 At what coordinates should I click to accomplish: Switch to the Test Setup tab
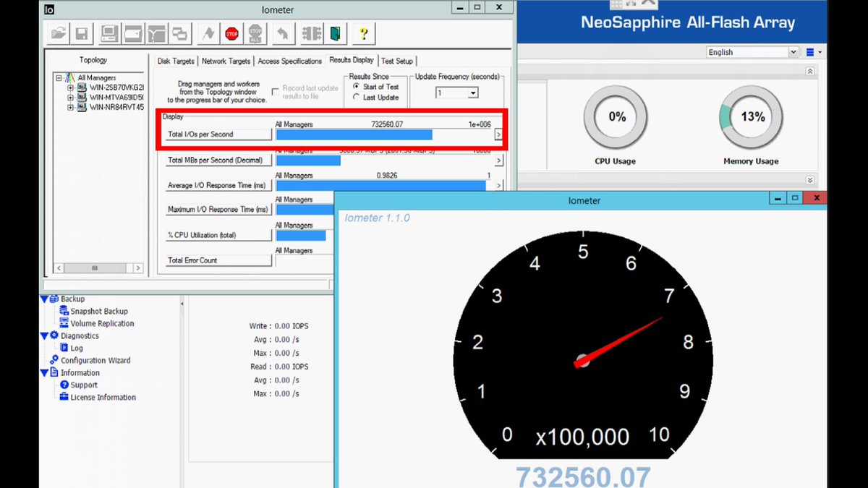(397, 61)
